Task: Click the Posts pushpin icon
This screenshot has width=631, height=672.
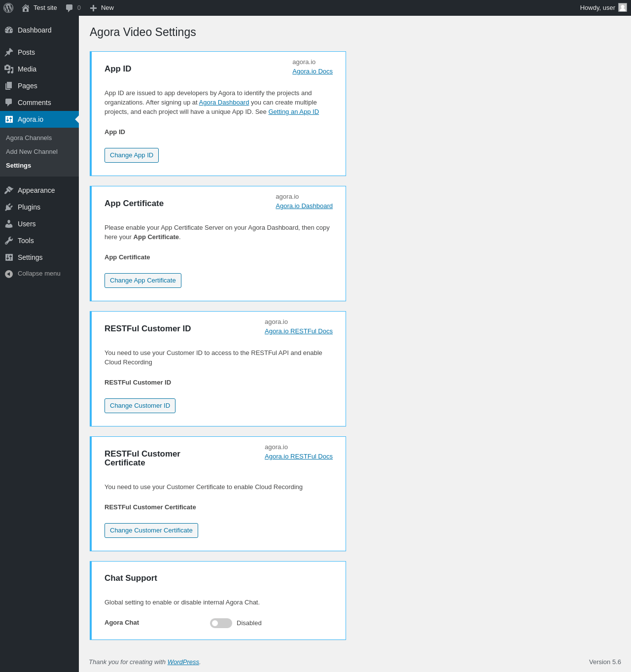Action: [x=9, y=52]
